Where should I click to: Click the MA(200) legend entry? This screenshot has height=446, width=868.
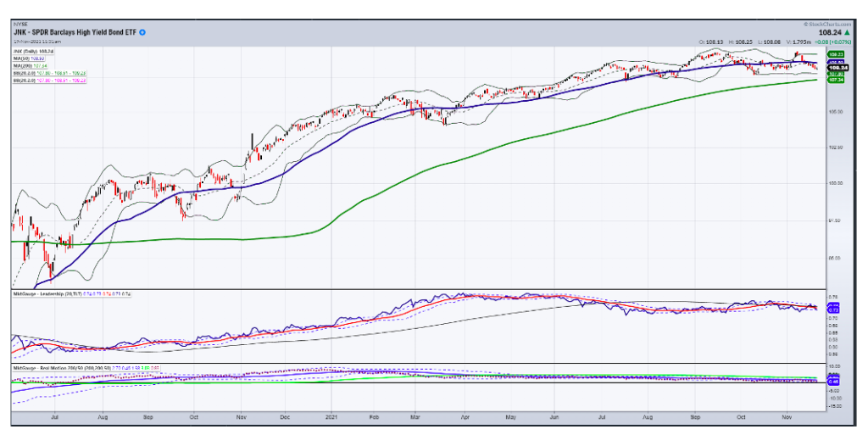(x=30, y=66)
